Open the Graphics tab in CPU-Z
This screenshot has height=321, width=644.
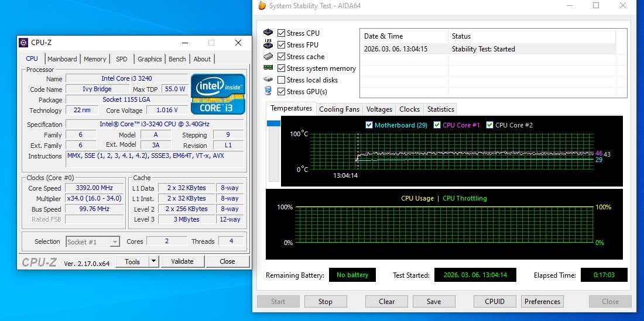149,59
